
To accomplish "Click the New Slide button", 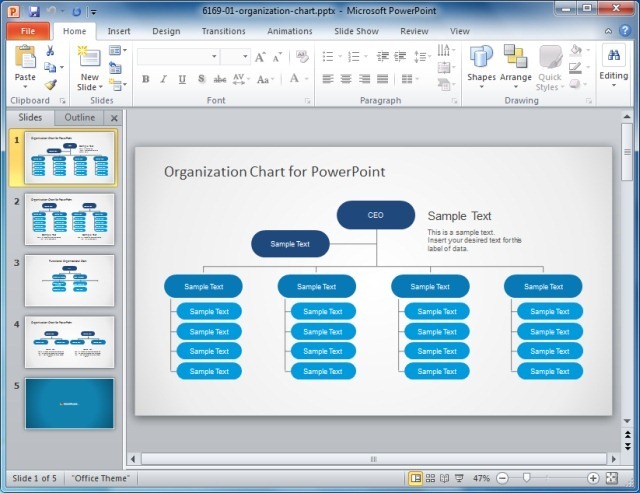I will [89, 68].
